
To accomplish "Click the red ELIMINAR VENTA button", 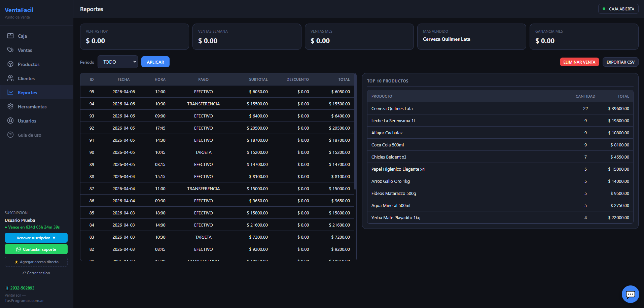I will click(x=579, y=62).
